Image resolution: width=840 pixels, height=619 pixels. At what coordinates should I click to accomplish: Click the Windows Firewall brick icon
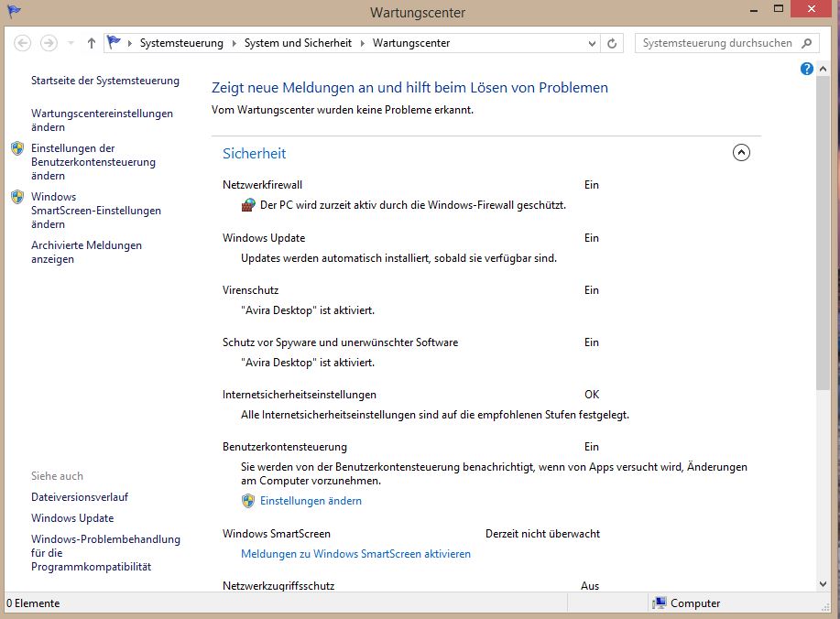(248, 204)
